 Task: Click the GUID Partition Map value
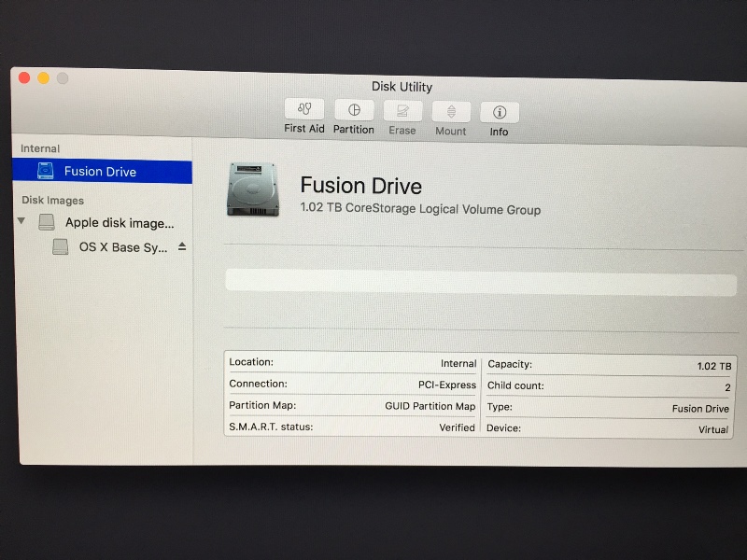coord(430,406)
